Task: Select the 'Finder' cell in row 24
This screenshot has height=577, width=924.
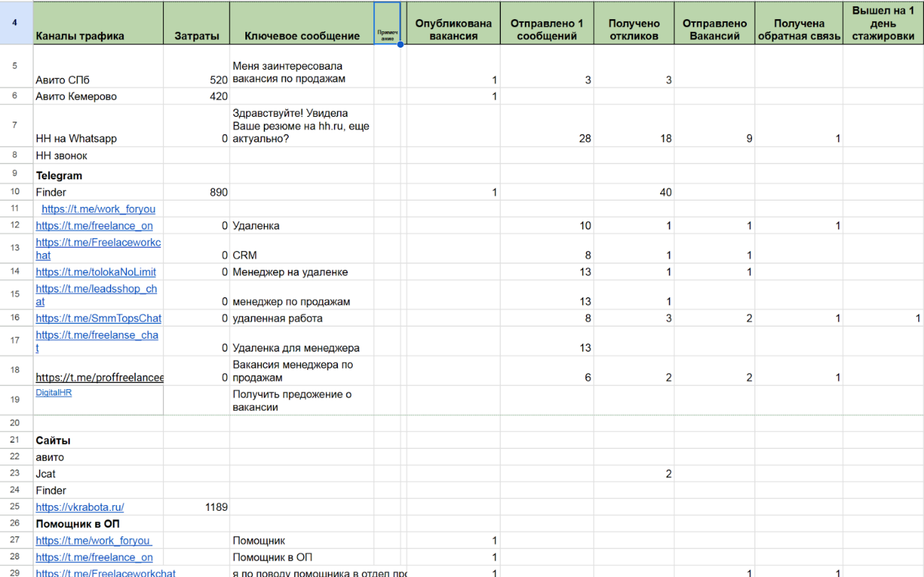Action: (98, 490)
